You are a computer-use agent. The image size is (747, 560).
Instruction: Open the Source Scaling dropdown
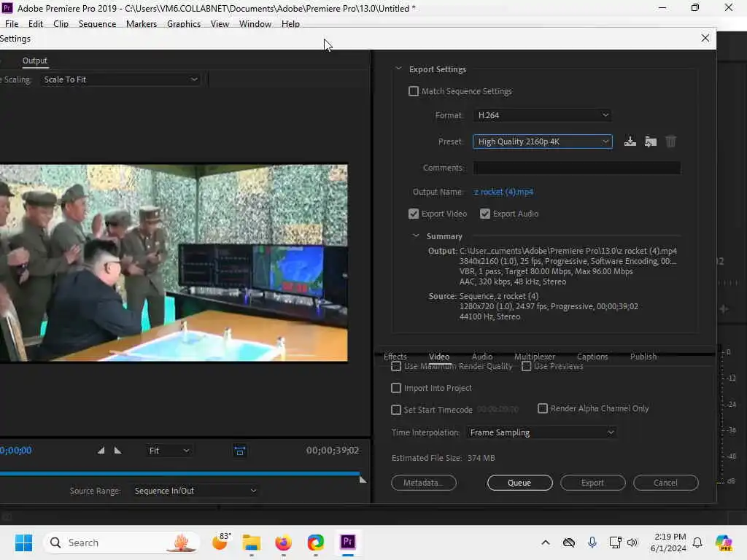120,79
